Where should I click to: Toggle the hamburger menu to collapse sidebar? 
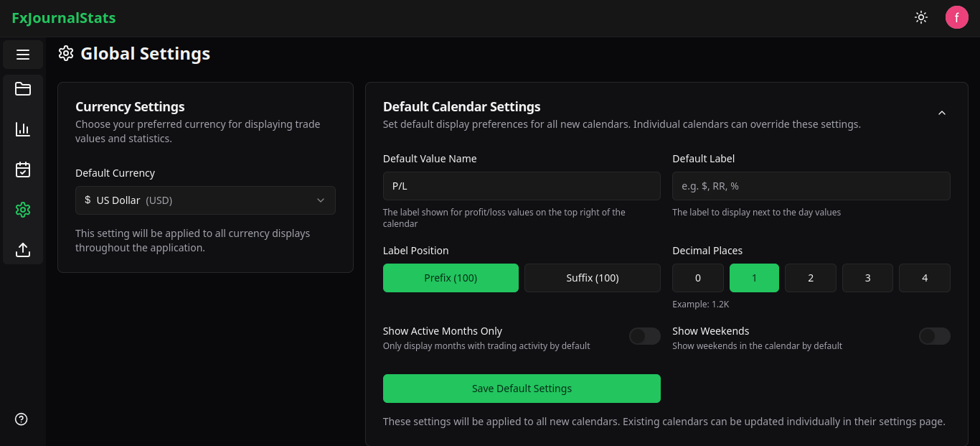tap(22, 54)
